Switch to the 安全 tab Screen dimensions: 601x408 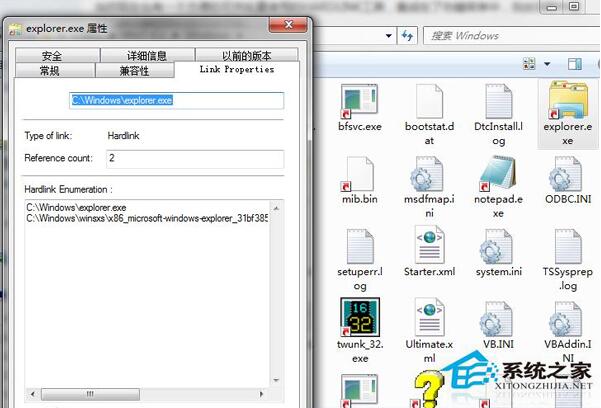point(57,55)
